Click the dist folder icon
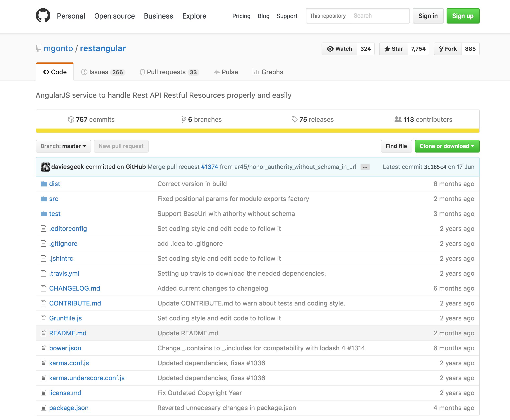The width and height of the screenshot is (510, 420). (44, 184)
